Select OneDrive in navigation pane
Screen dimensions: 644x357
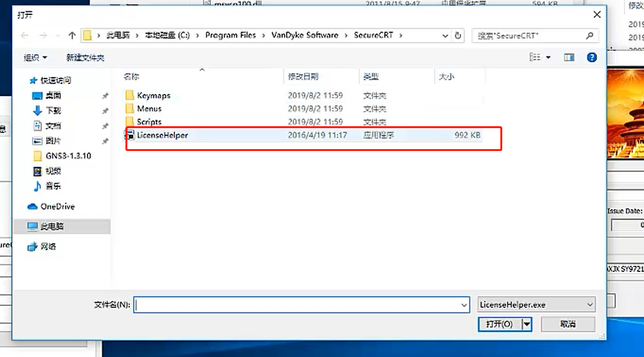tap(57, 207)
